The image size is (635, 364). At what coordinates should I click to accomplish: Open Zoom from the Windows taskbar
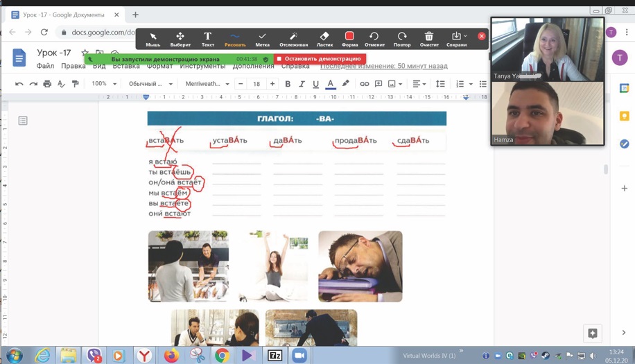point(299,355)
